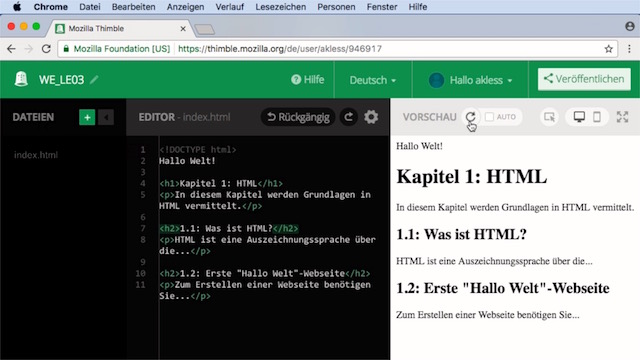Screen dimensions: 640x360
Task: Open the Lesezeichen menu
Action: pyautogui.click(x=280, y=7)
